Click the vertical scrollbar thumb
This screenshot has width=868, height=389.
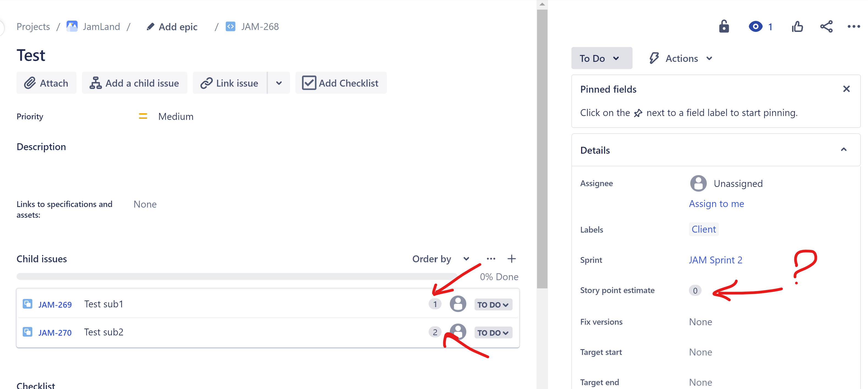point(542,148)
